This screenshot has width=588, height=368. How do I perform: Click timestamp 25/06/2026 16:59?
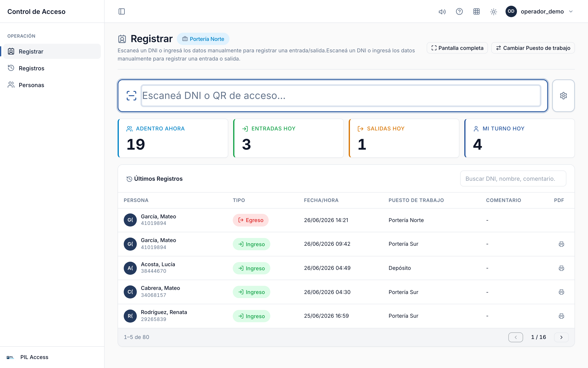pyautogui.click(x=326, y=316)
